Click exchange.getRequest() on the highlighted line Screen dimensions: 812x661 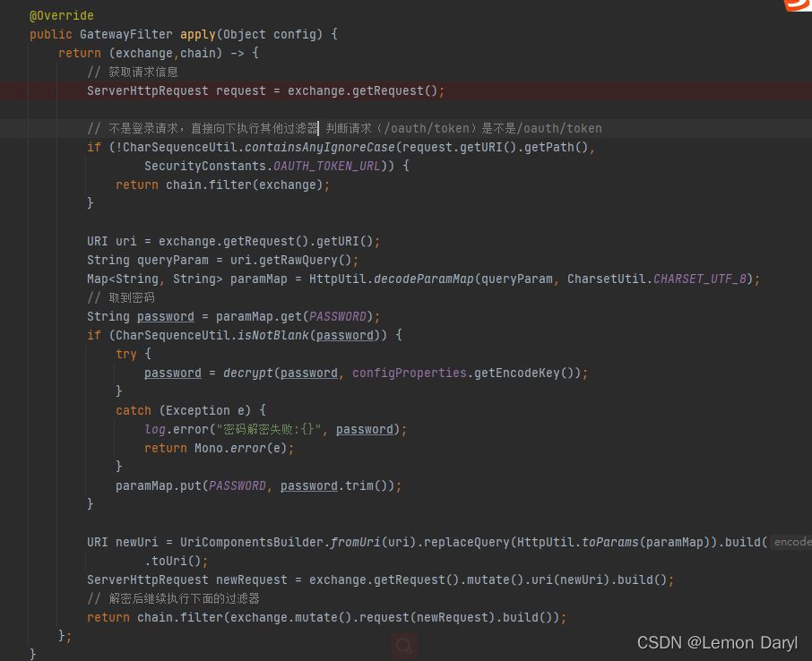[362, 90]
